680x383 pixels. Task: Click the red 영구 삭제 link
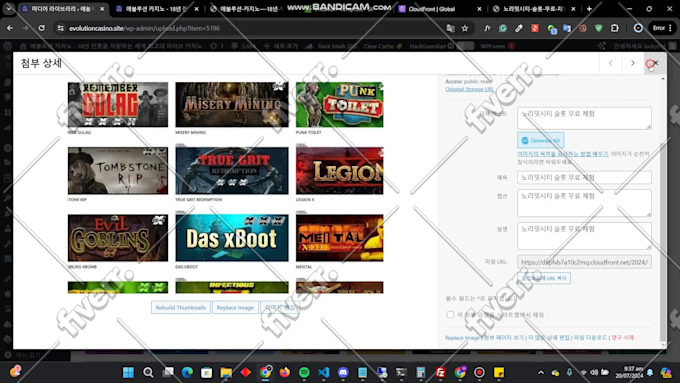[x=623, y=337]
